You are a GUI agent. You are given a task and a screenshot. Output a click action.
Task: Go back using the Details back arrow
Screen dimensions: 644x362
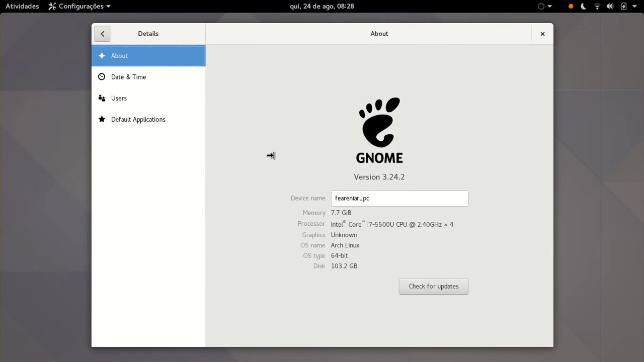(102, 34)
